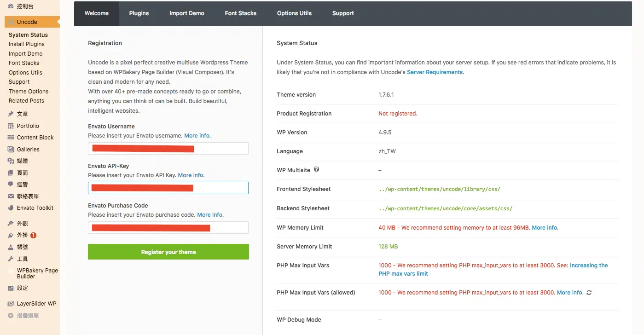644x335 pixels.
Task: Switch to the Plugins tab
Action: [139, 13]
